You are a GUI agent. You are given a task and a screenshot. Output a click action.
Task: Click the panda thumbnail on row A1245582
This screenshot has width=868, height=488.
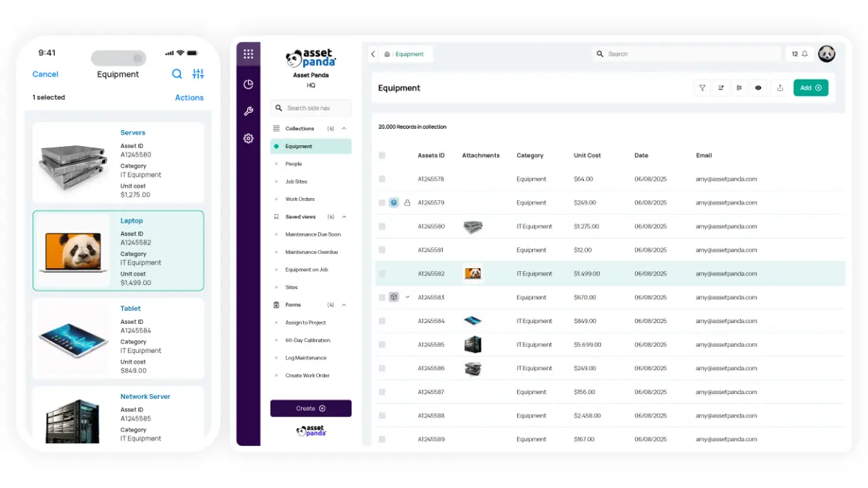(x=472, y=273)
